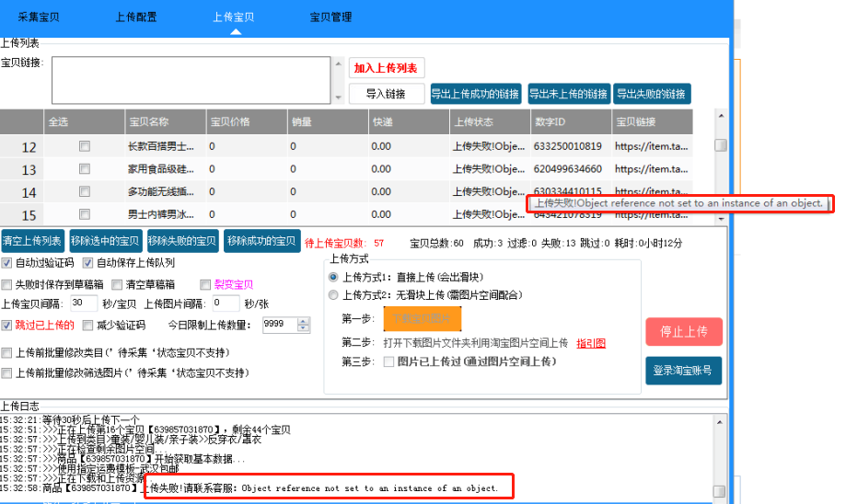The height and width of the screenshot is (504, 846).
Task: Open the 指引图 link
Action: coord(591,343)
